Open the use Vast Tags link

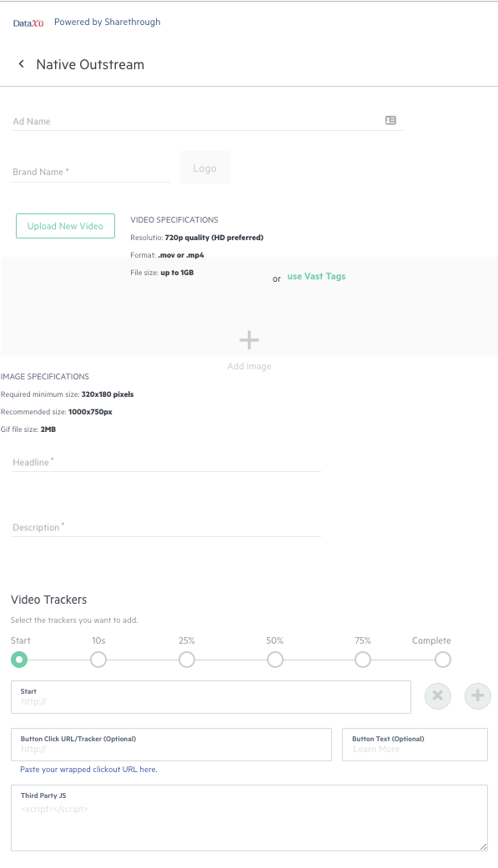pyautogui.click(x=316, y=276)
